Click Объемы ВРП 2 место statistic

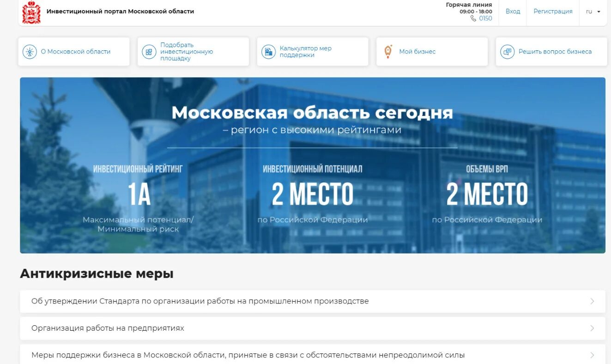(x=487, y=194)
